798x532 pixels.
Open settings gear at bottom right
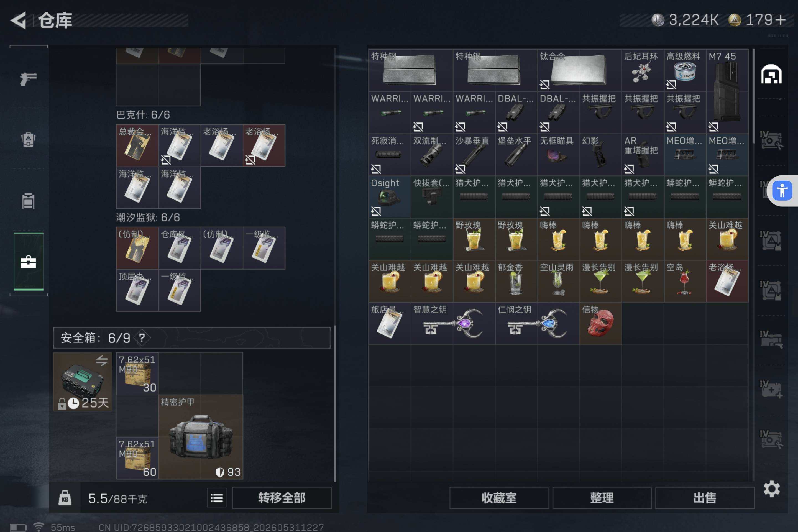point(771,489)
